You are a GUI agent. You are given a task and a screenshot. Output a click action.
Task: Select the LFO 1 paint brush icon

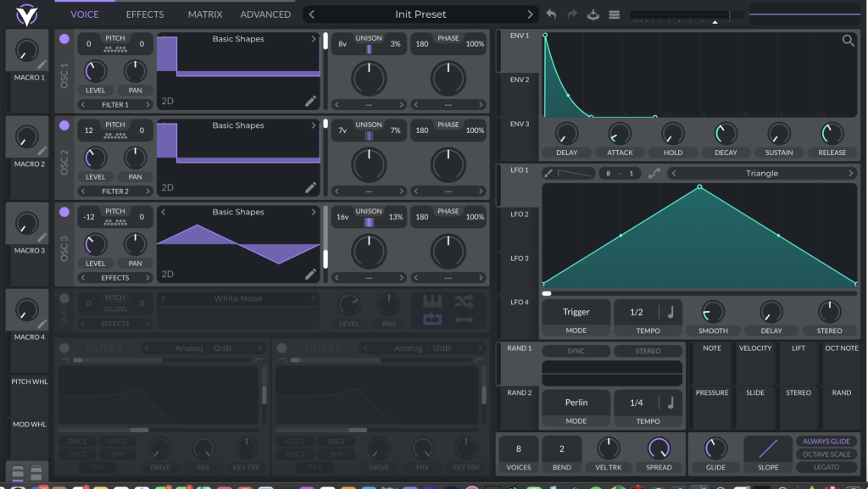coord(548,173)
